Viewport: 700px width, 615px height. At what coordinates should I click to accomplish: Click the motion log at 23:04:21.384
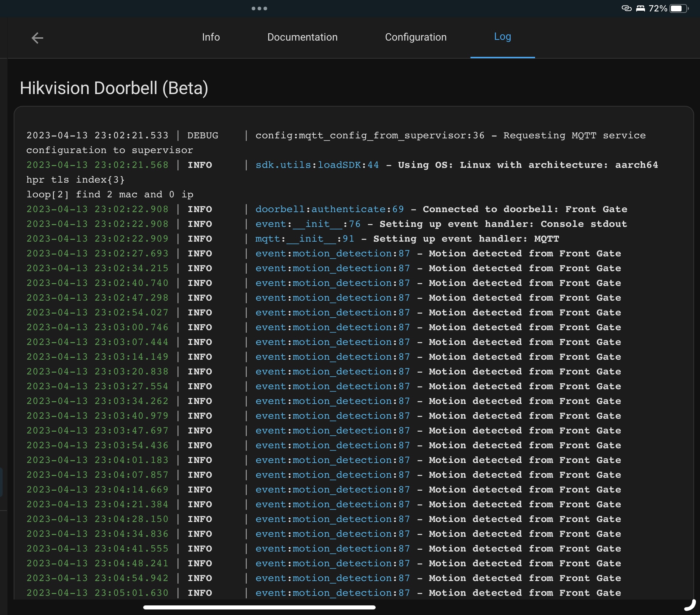coord(324,504)
